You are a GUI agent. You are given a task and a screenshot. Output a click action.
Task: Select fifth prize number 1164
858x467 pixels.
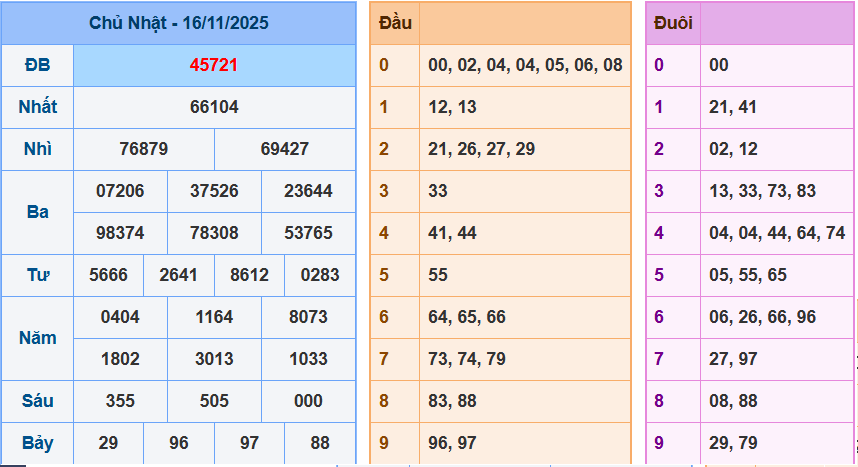click(x=214, y=317)
